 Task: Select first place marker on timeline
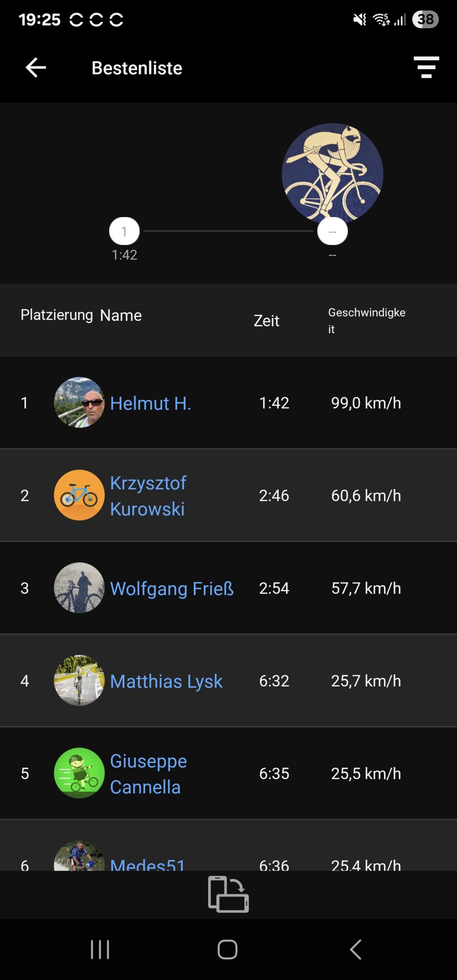click(x=124, y=231)
